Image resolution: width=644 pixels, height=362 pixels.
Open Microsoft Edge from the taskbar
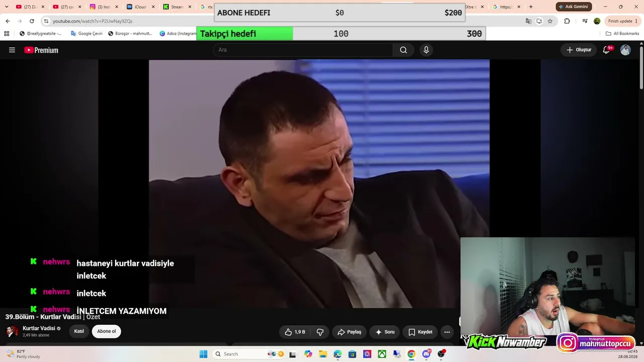338,354
